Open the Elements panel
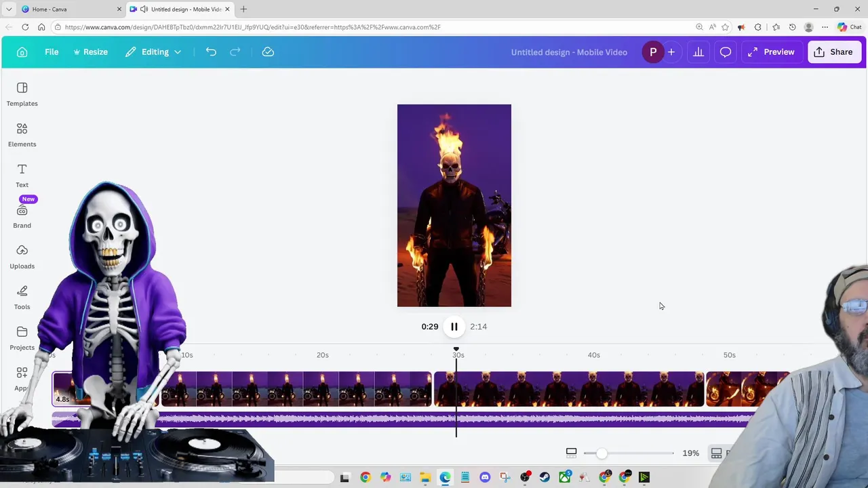868x488 pixels. pyautogui.click(x=22, y=135)
